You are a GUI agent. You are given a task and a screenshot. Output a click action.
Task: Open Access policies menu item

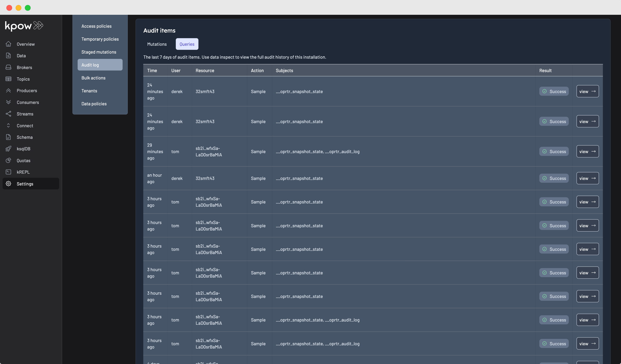96,26
